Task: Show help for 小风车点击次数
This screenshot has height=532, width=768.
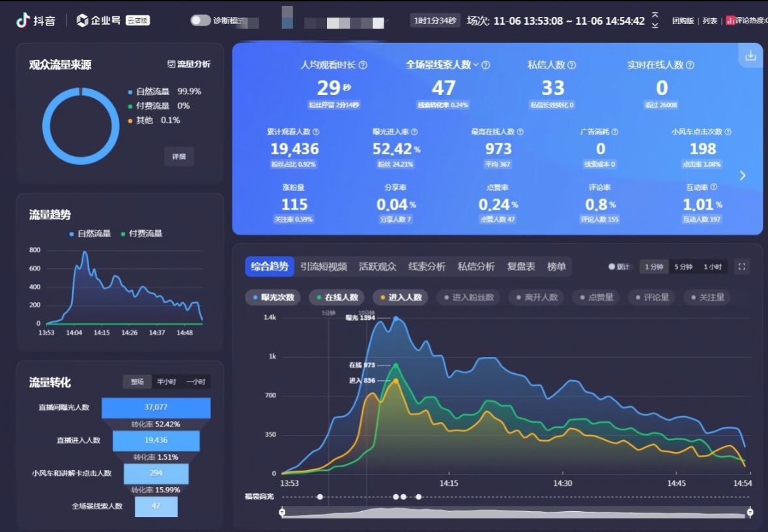Action: [x=728, y=132]
